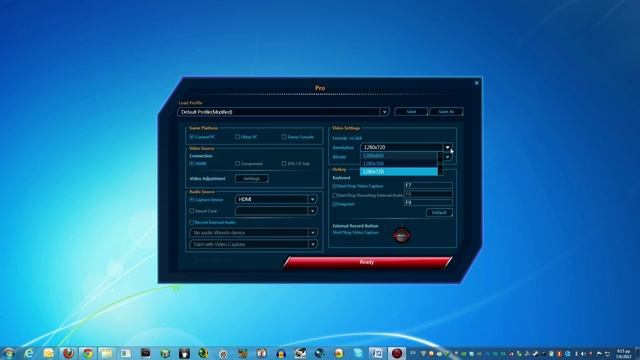Image resolution: width=640 pixels, height=360 pixels.
Task: Click the external record button graphic
Action: tap(402, 236)
